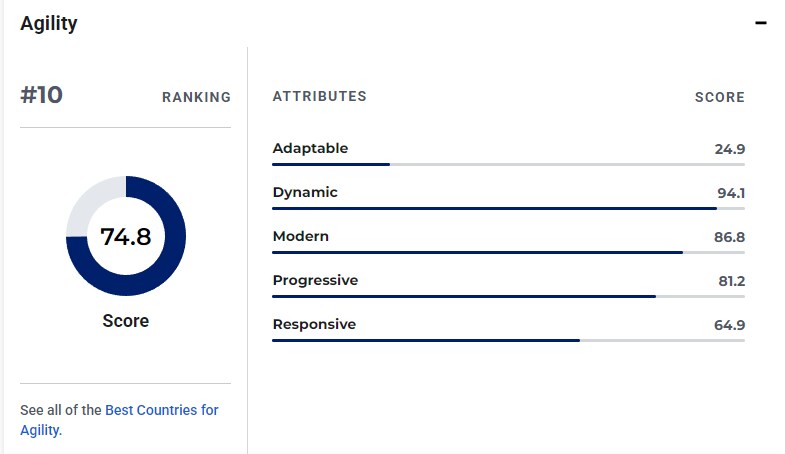This screenshot has height=454, width=785.
Task: Click the #10 ranking number
Action: click(42, 95)
